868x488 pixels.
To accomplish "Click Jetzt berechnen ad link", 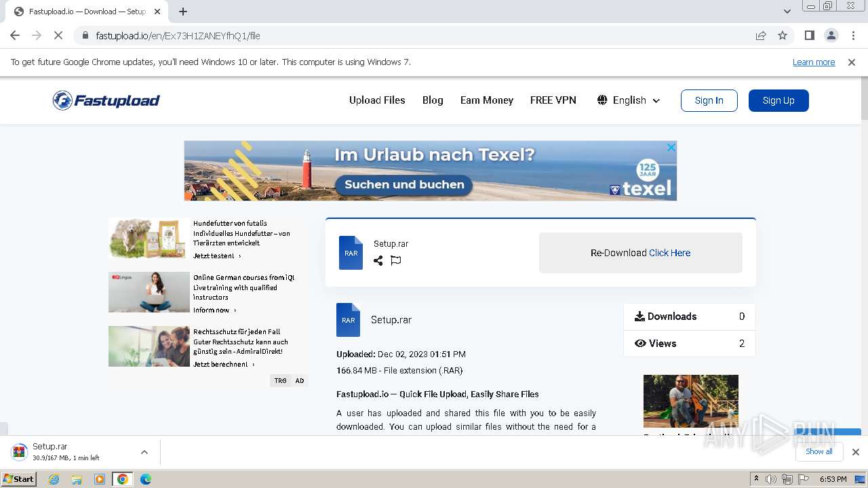I will coord(224,365).
